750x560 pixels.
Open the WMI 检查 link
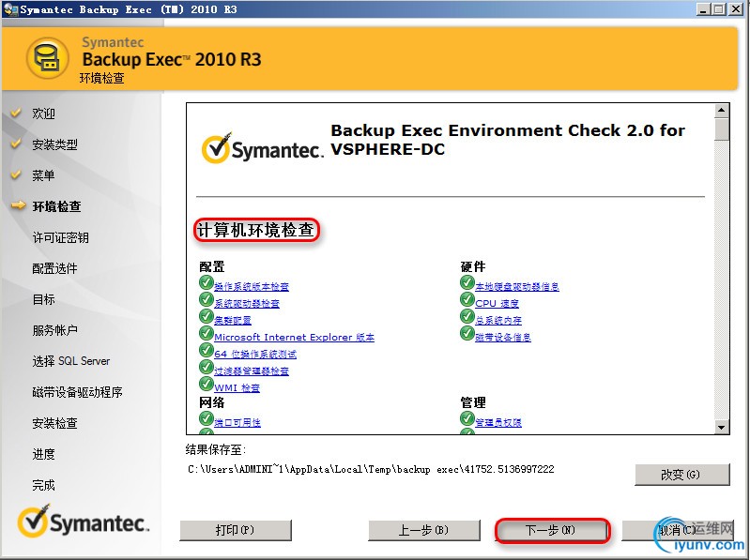[x=237, y=388]
